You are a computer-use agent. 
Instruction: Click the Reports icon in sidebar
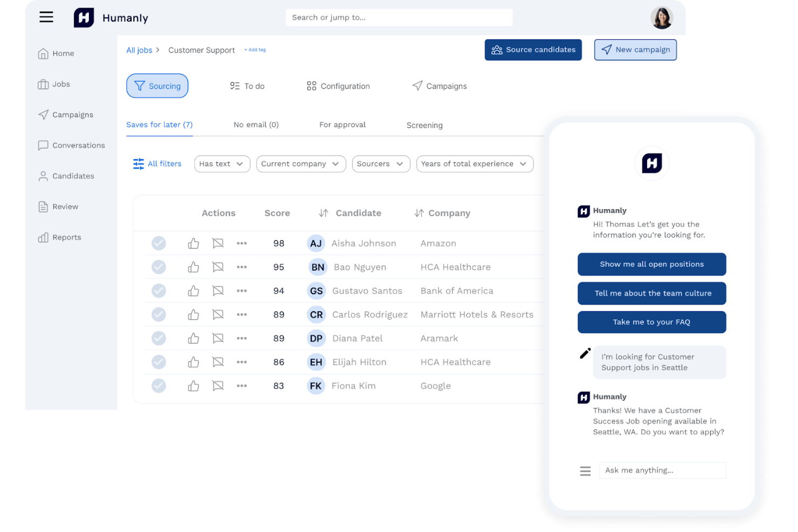pos(44,237)
